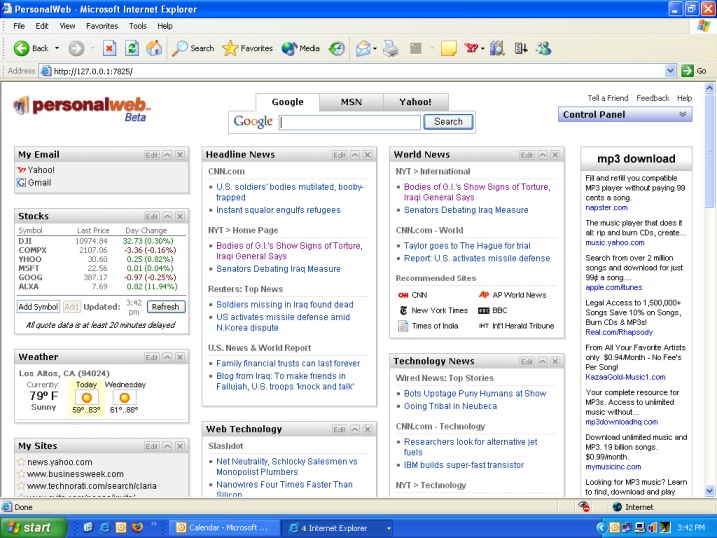This screenshot has width=717, height=538.
Task: Collapse the My Email widget
Action: [x=167, y=155]
